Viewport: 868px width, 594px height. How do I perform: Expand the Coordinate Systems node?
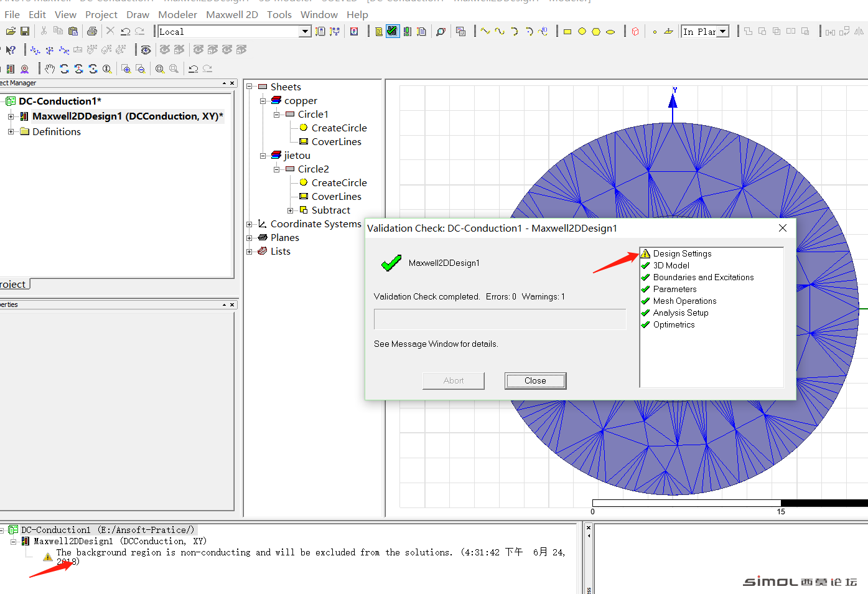(x=250, y=224)
